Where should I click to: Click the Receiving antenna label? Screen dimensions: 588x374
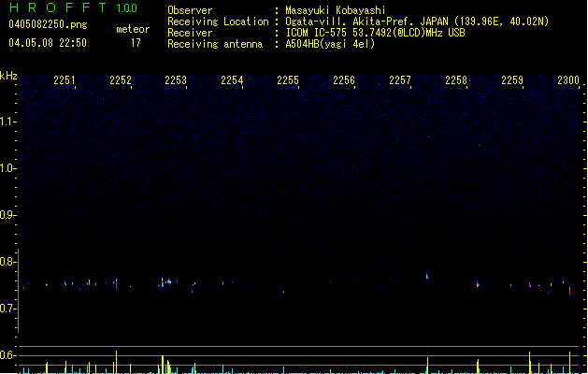(215, 44)
